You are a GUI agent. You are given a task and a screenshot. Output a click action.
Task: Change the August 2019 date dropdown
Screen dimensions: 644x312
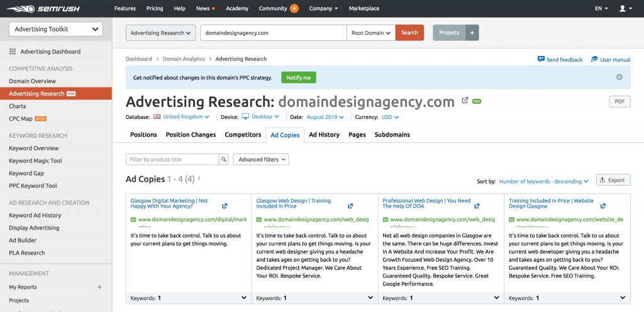pyautogui.click(x=325, y=117)
